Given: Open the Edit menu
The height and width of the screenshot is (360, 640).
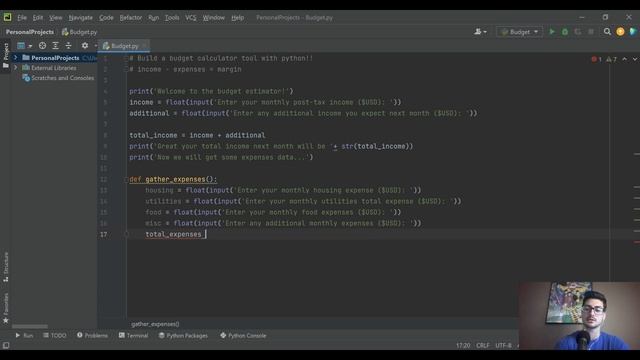Looking at the screenshot, I should 38,18.
